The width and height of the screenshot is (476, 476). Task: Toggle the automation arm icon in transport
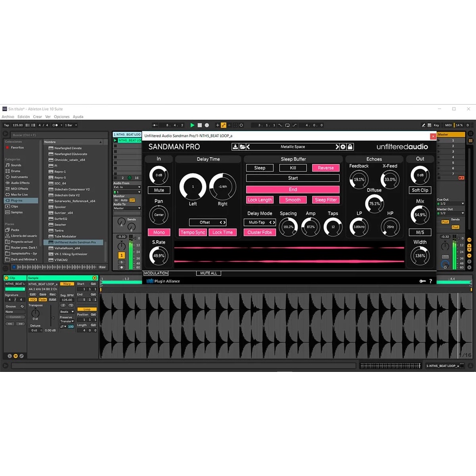(224, 125)
